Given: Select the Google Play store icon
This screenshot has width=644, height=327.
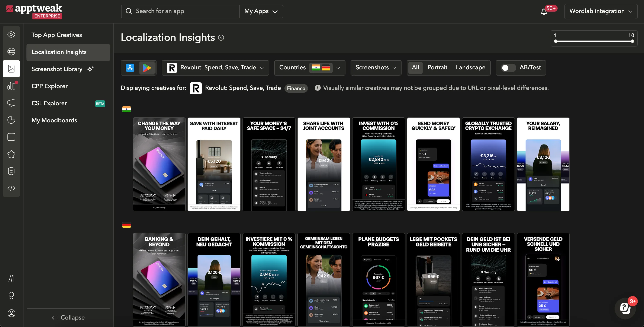Looking at the screenshot, I should [147, 68].
